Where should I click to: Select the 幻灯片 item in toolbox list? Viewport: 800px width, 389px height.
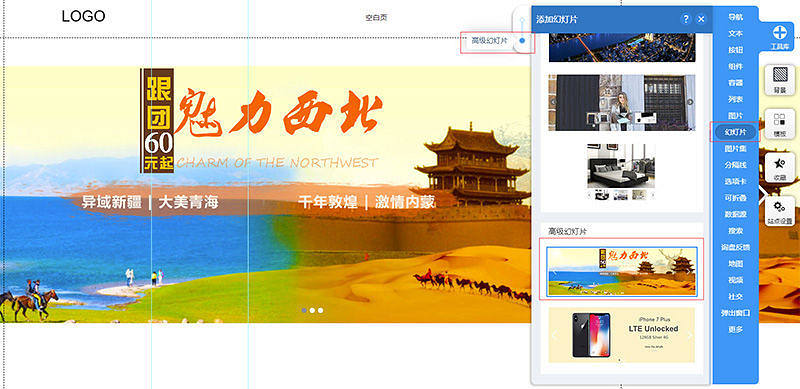click(735, 132)
